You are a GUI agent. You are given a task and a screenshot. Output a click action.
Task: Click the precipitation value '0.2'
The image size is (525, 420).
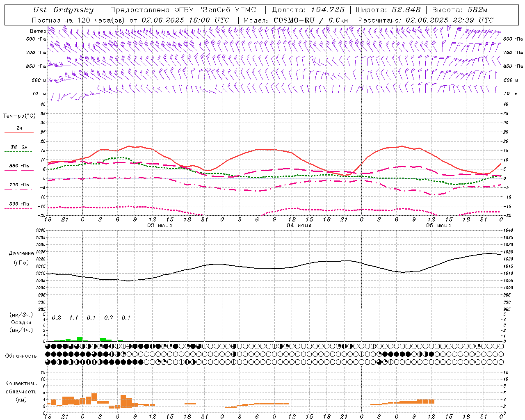click(x=56, y=318)
